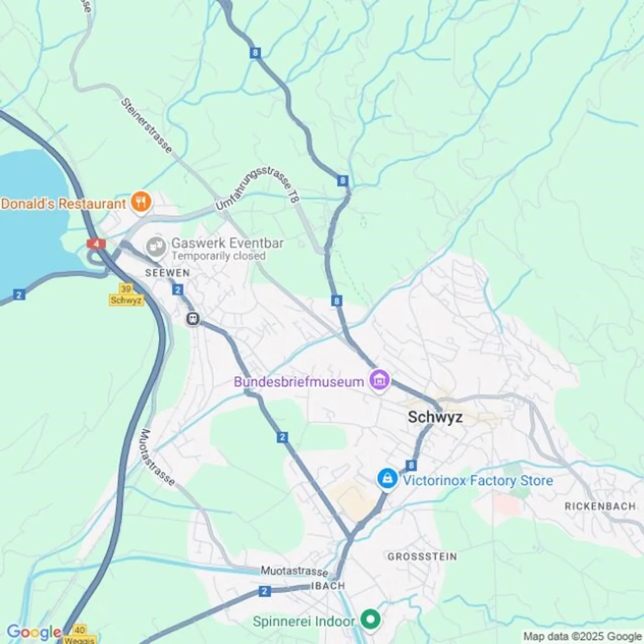The width and height of the screenshot is (644, 644).
Task: Click the Steinerstrasse road label
Action: (x=146, y=126)
